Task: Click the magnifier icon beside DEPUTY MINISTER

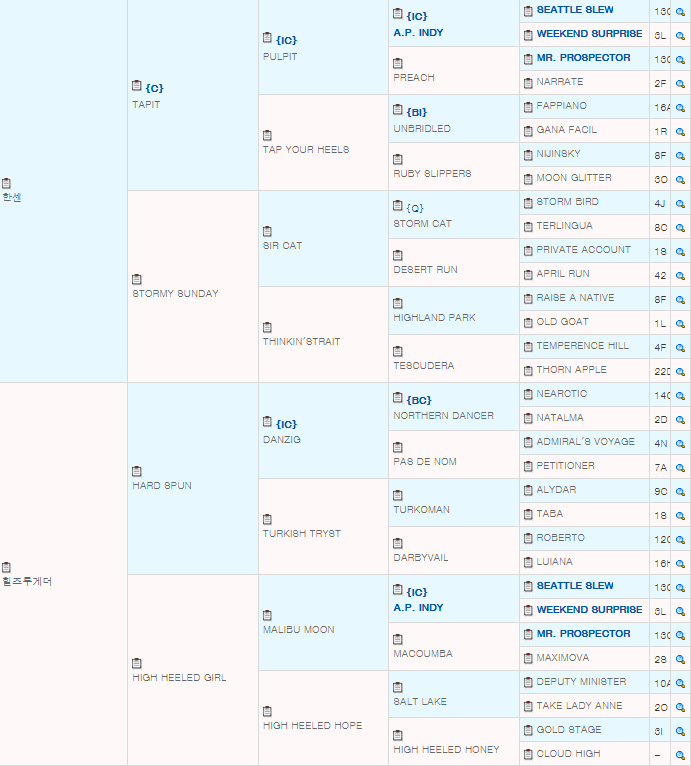Action: (x=680, y=683)
